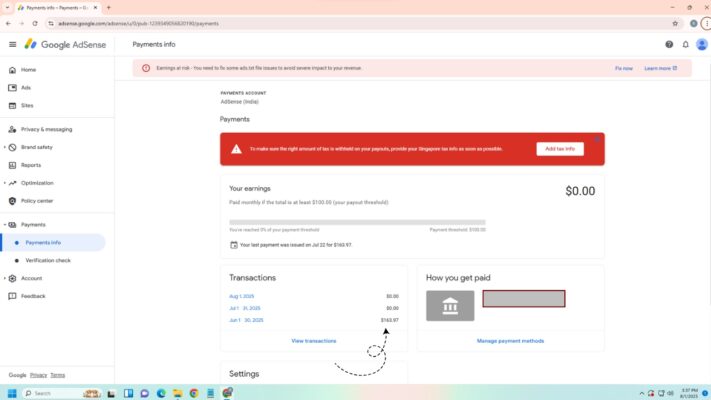This screenshot has width=711, height=400.
Task: Click the bank icon under How you get paid
Action: (450, 306)
